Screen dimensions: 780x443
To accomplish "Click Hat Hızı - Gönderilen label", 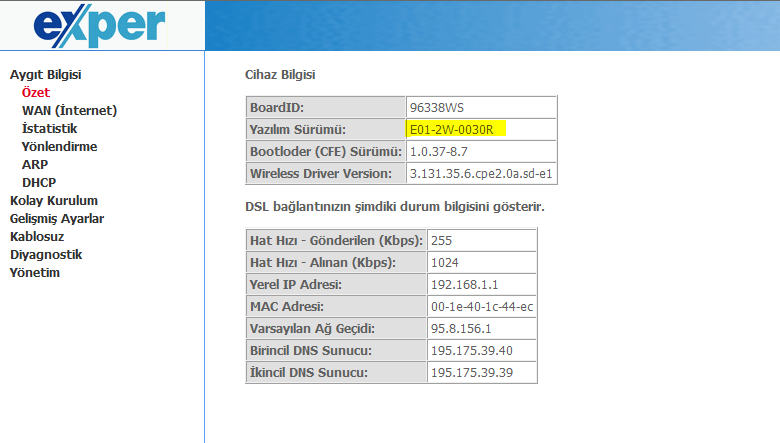I will 336,241.
